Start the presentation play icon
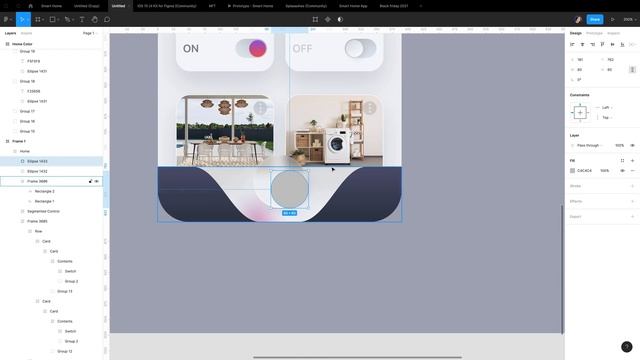 tap(612, 19)
